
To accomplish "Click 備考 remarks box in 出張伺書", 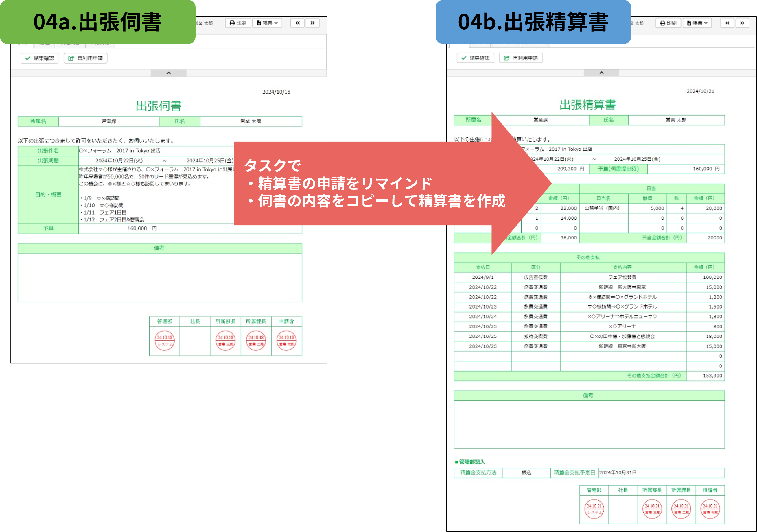I will (x=160, y=278).
